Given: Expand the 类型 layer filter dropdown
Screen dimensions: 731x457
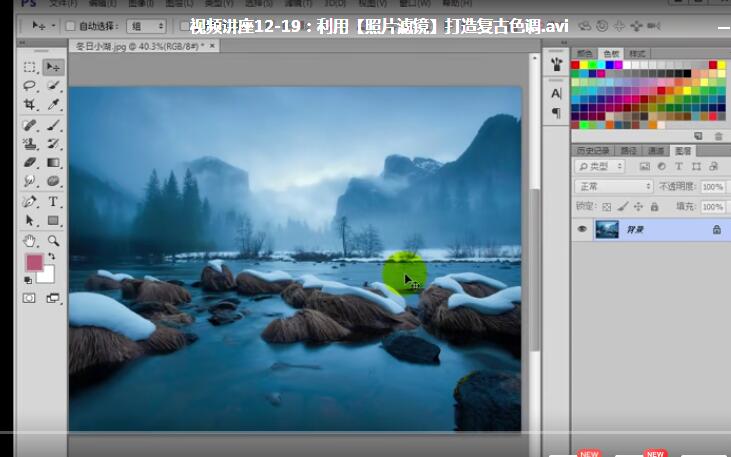Looking at the screenshot, I should (600, 167).
